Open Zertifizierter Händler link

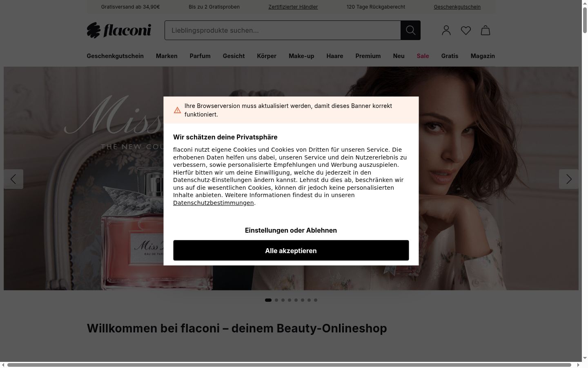click(x=293, y=7)
